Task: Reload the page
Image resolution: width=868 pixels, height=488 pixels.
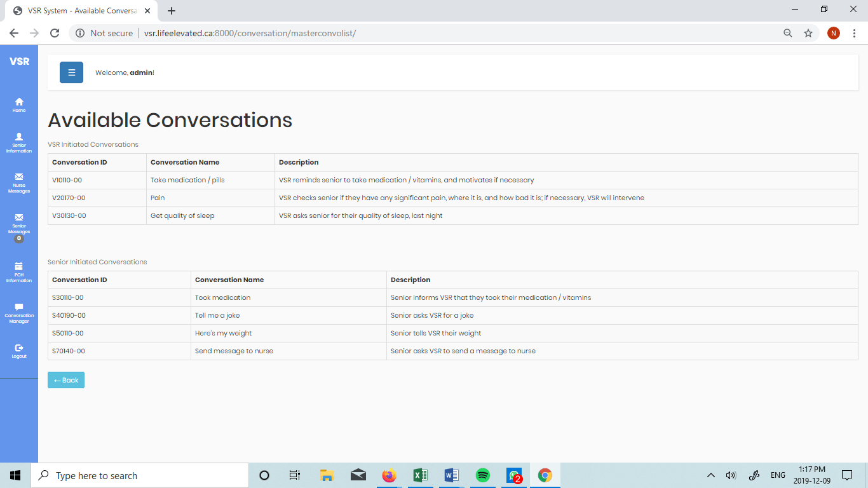Action: [x=55, y=33]
